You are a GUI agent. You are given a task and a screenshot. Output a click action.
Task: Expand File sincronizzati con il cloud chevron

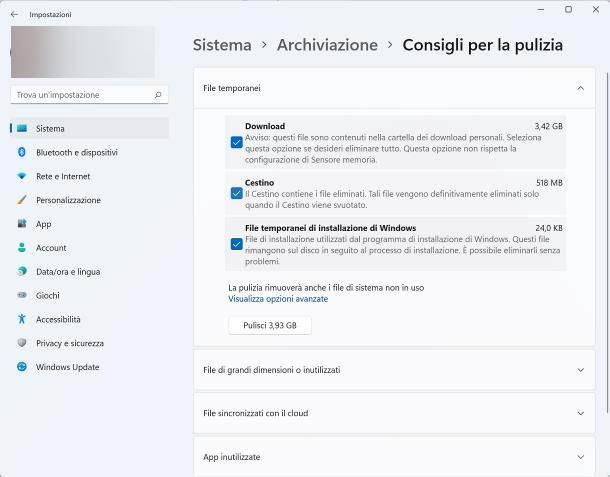580,413
